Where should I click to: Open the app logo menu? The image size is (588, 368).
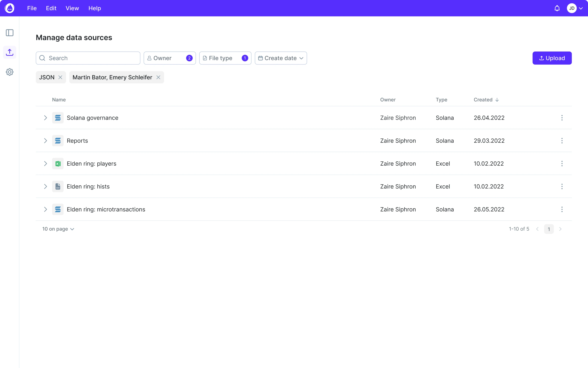(9, 8)
